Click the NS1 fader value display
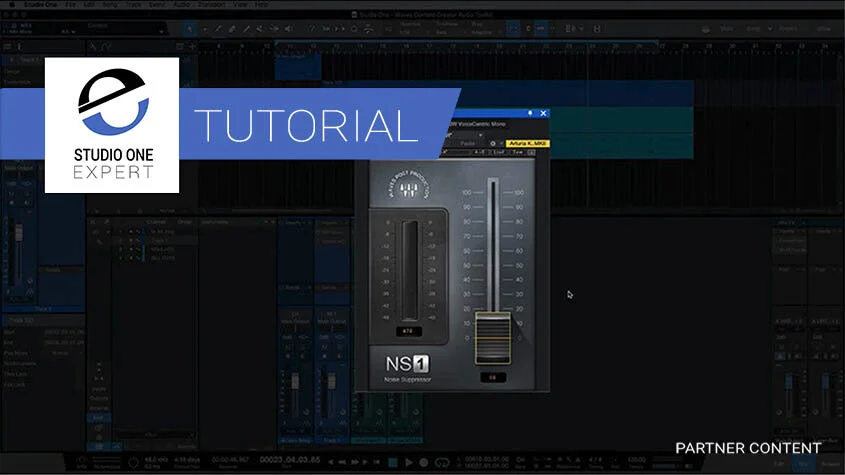The width and height of the screenshot is (845, 475). pos(493,377)
